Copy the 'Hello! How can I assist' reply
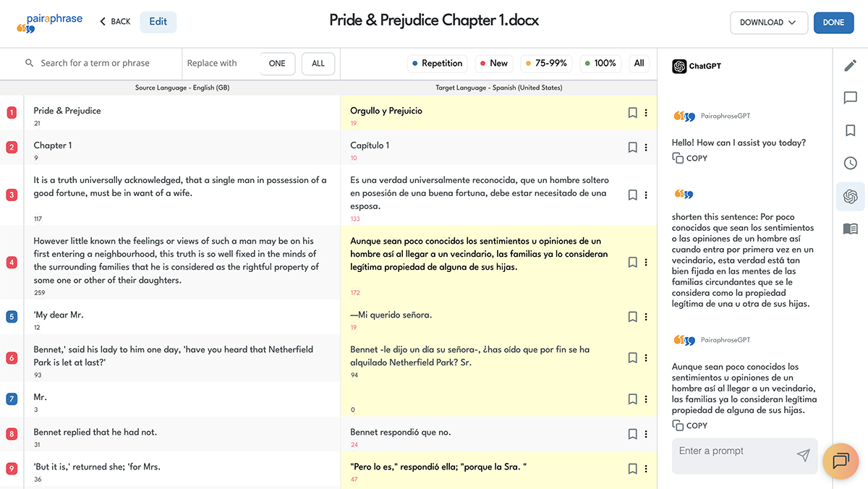The image size is (868, 489). pos(689,158)
